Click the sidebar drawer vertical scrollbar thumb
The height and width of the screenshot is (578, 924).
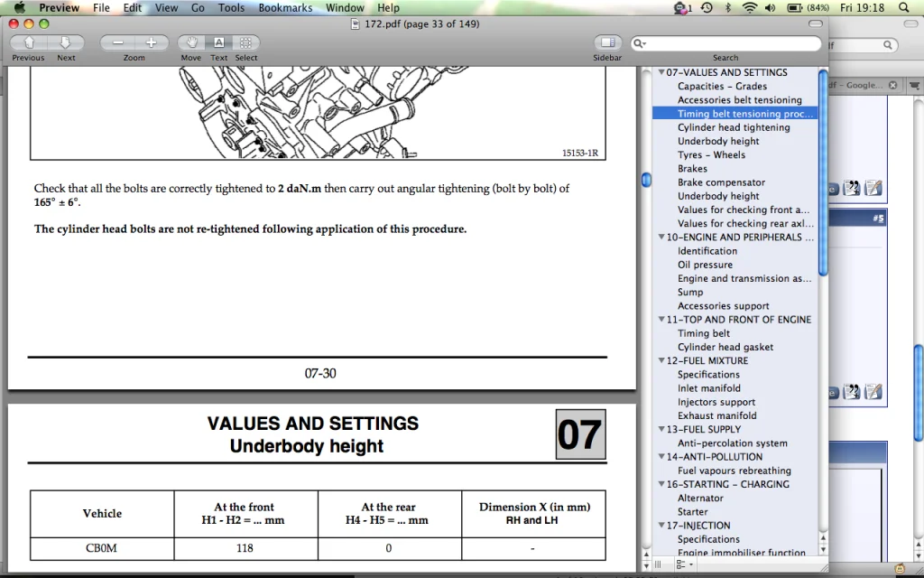click(823, 172)
